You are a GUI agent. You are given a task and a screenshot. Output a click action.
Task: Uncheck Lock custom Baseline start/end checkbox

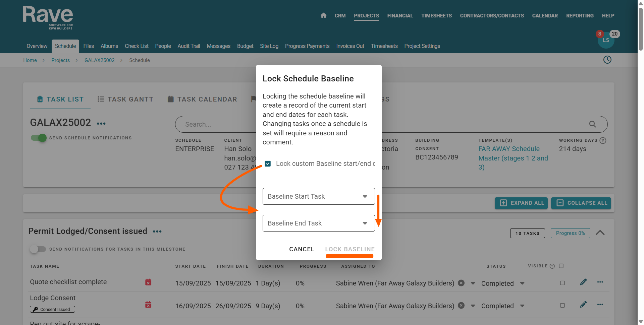pos(268,164)
